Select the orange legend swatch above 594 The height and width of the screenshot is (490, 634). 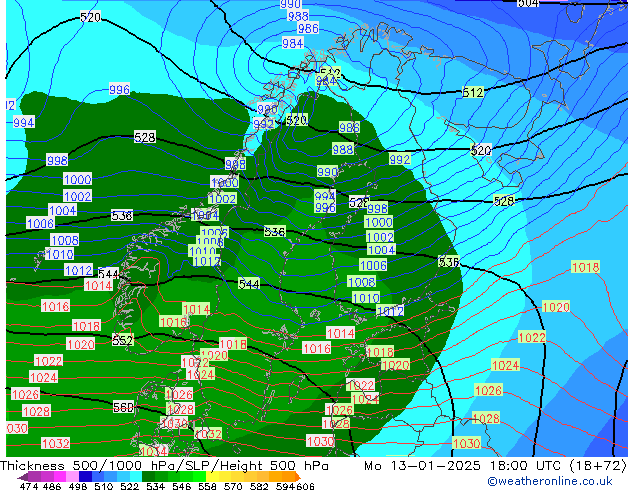288,476
